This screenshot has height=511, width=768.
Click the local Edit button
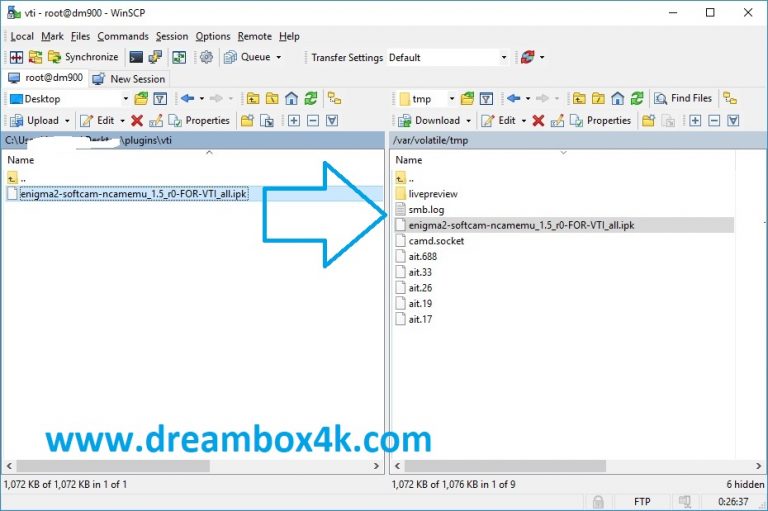point(97,121)
